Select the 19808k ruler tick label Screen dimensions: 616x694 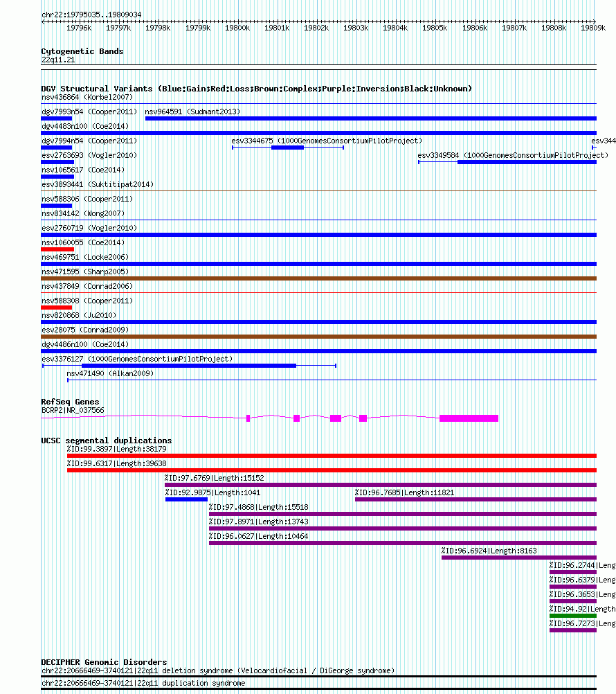(554, 28)
